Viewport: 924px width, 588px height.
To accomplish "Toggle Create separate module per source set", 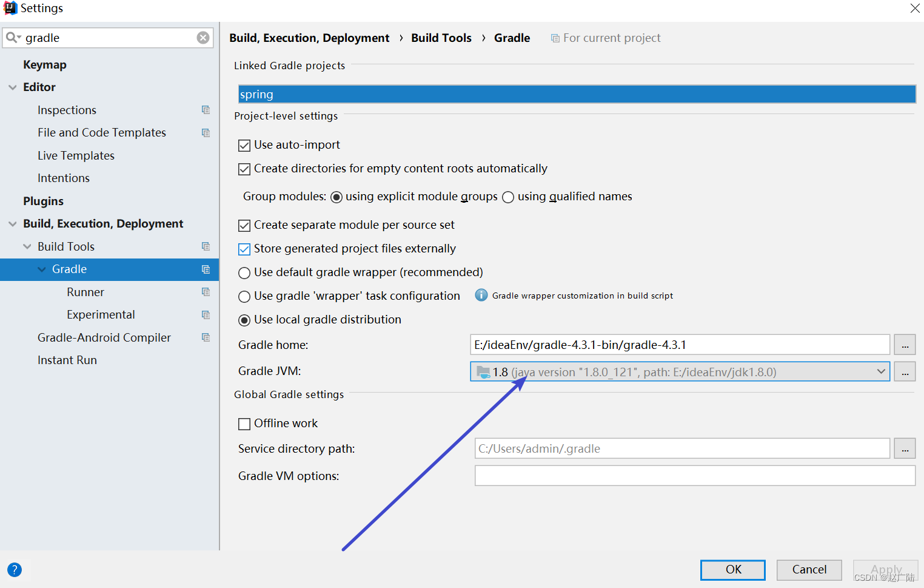I will 244,226.
